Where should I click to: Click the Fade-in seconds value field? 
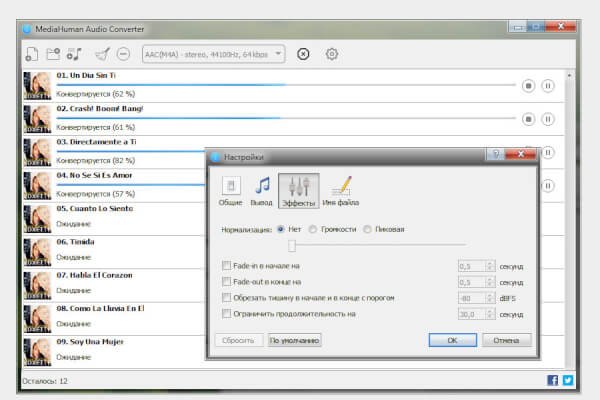472,266
